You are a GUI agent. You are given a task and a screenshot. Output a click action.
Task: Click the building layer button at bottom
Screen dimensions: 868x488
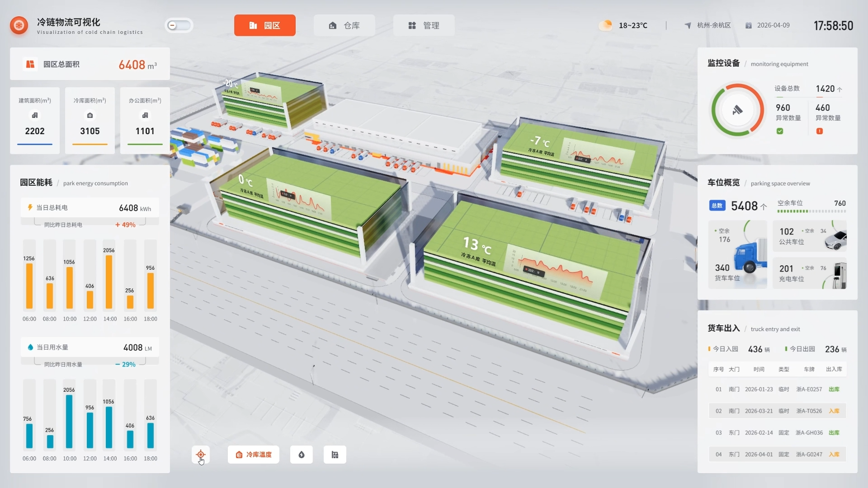[x=335, y=455]
